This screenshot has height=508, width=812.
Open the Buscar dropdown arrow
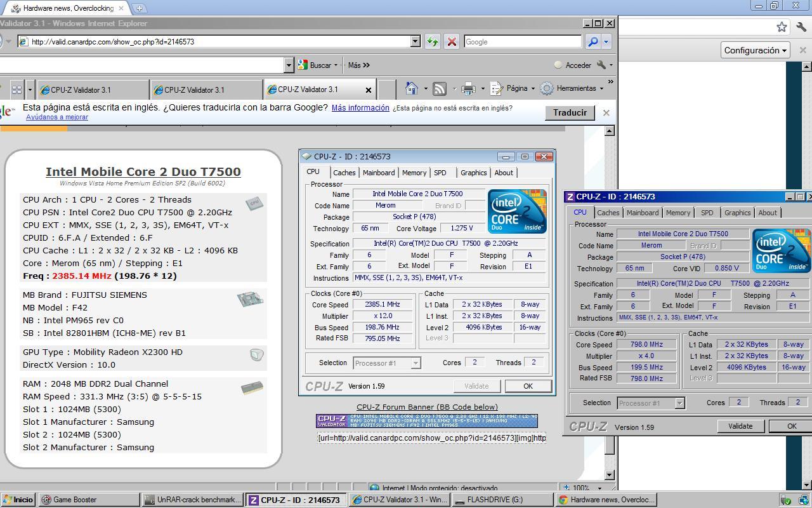[336, 65]
